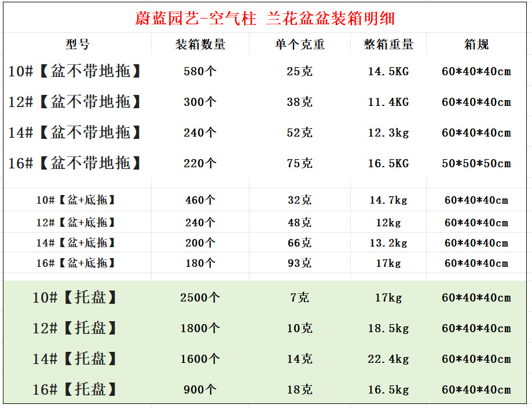Select the 12#【盆不带地拖】 model cell
Image resolution: width=532 pixels, height=408 pixels.
(74, 102)
